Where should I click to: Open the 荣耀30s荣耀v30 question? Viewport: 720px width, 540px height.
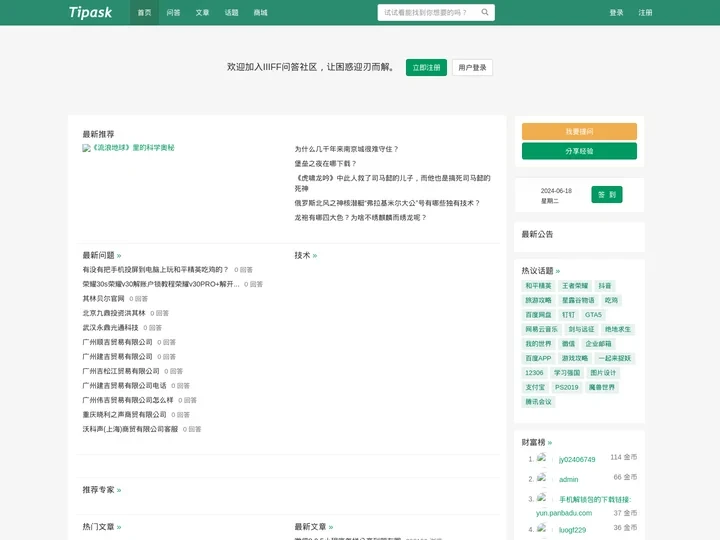pyautogui.click(x=161, y=284)
